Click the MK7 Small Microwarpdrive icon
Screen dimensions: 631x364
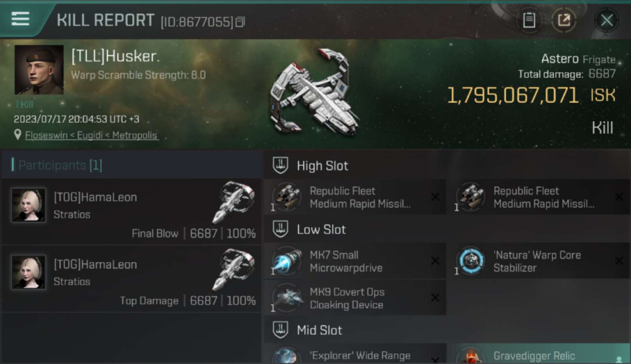click(287, 261)
